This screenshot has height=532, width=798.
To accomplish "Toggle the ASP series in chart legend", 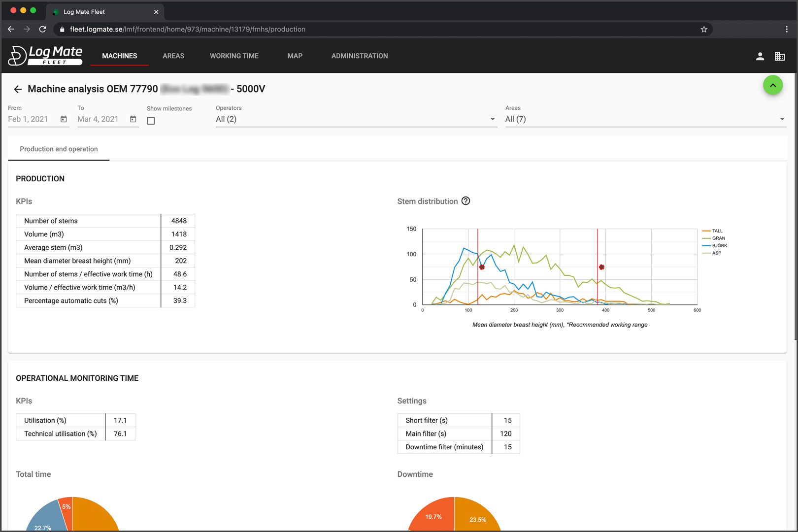I will pos(712,253).
